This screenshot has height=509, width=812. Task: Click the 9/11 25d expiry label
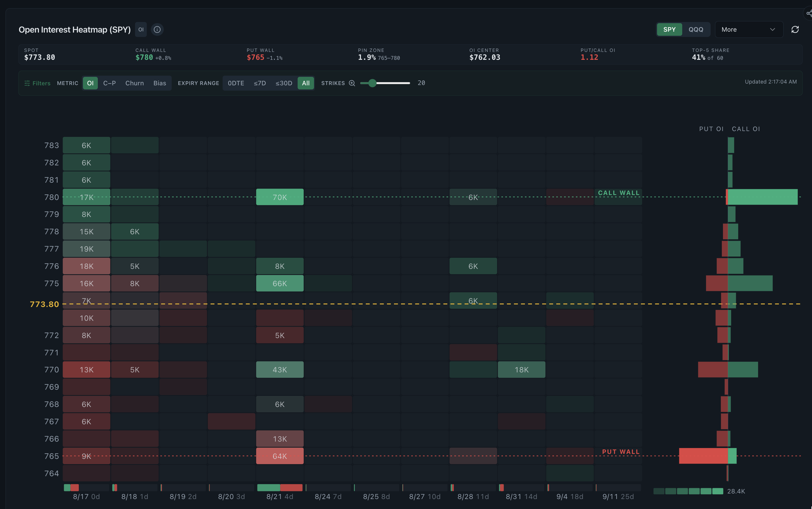[x=618, y=497]
